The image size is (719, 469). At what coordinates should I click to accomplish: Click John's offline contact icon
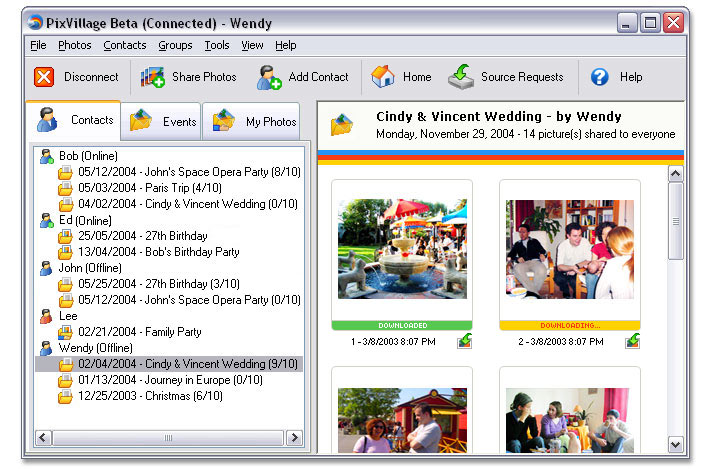click(x=46, y=268)
